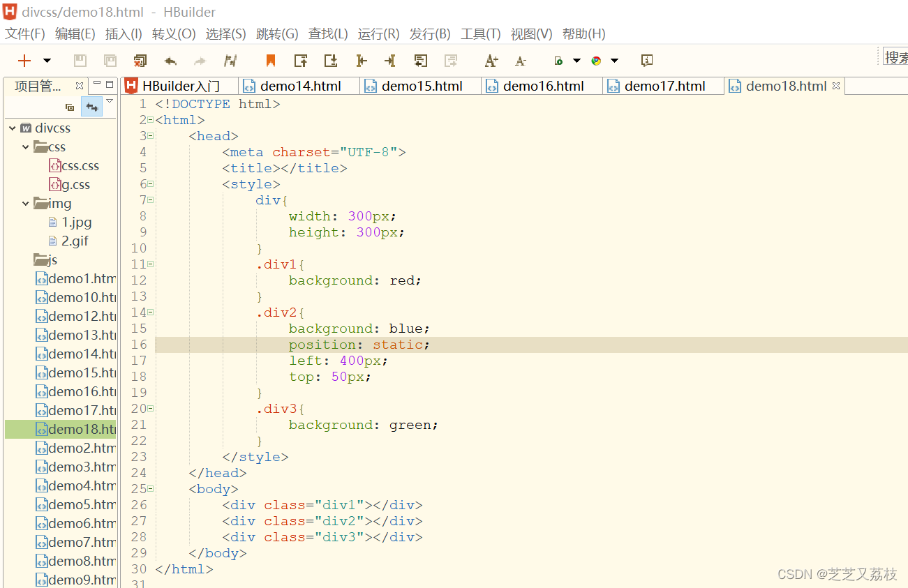The width and height of the screenshot is (908, 588).
Task: Close the demo18.html editor tab
Action: (835, 86)
